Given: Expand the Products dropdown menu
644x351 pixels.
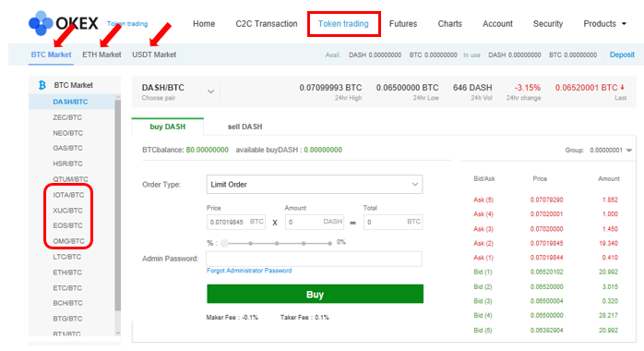Looking at the screenshot, I should 604,24.
